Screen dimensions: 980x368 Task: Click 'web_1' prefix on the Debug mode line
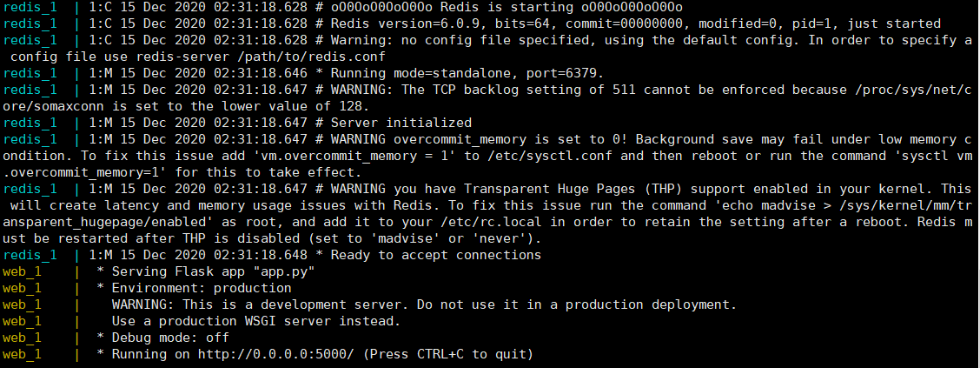coord(22,338)
